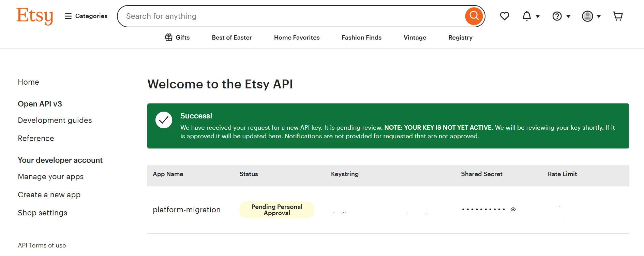Go to Gifts section
Image resolution: width=644 pixels, height=256 pixels.
(177, 38)
